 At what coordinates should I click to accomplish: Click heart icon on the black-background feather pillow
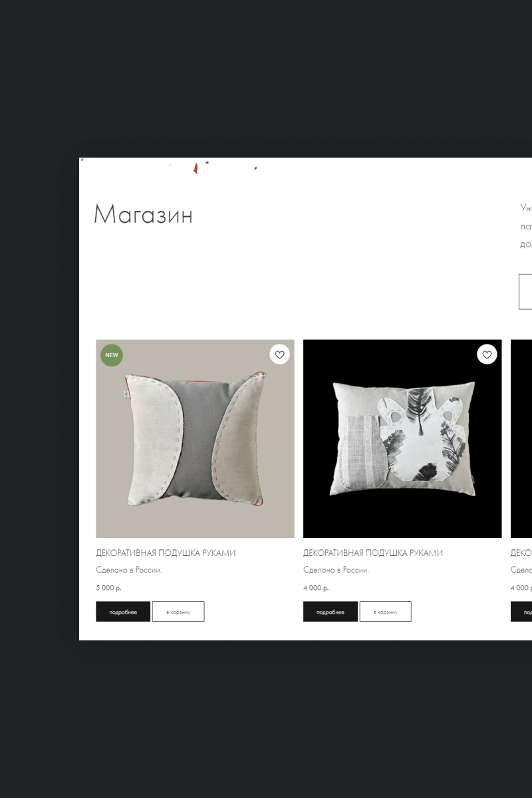pos(487,354)
